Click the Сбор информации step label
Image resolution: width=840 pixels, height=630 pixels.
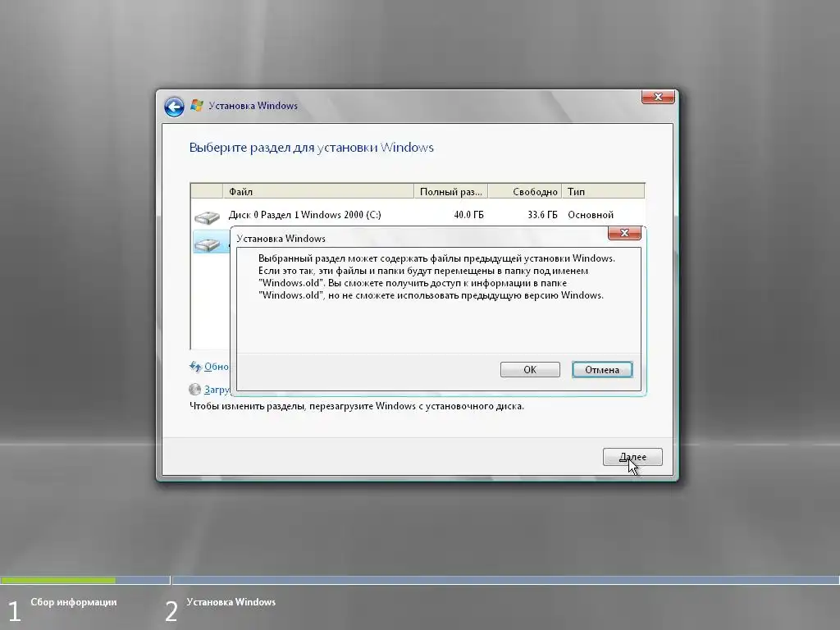[x=73, y=602]
